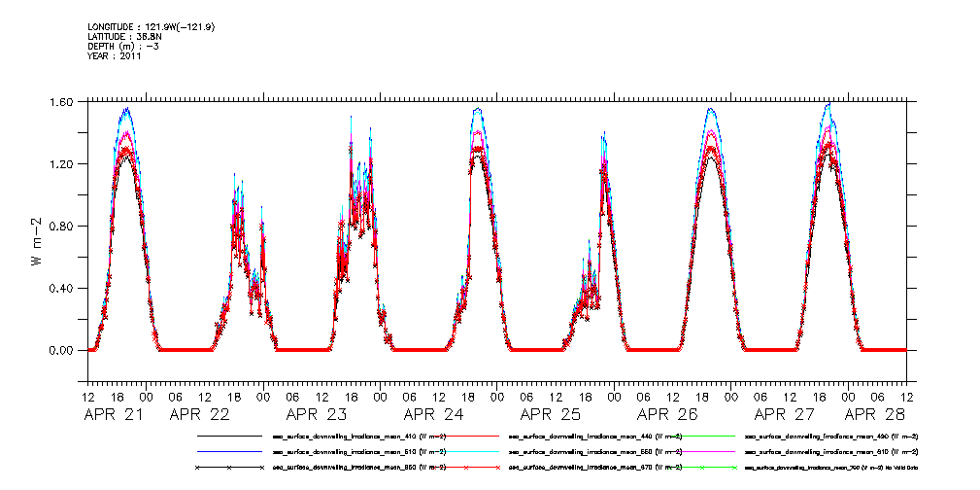Click the APR 24 date label
The height and width of the screenshot is (490, 980).
pyautogui.click(x=433, y=414)
